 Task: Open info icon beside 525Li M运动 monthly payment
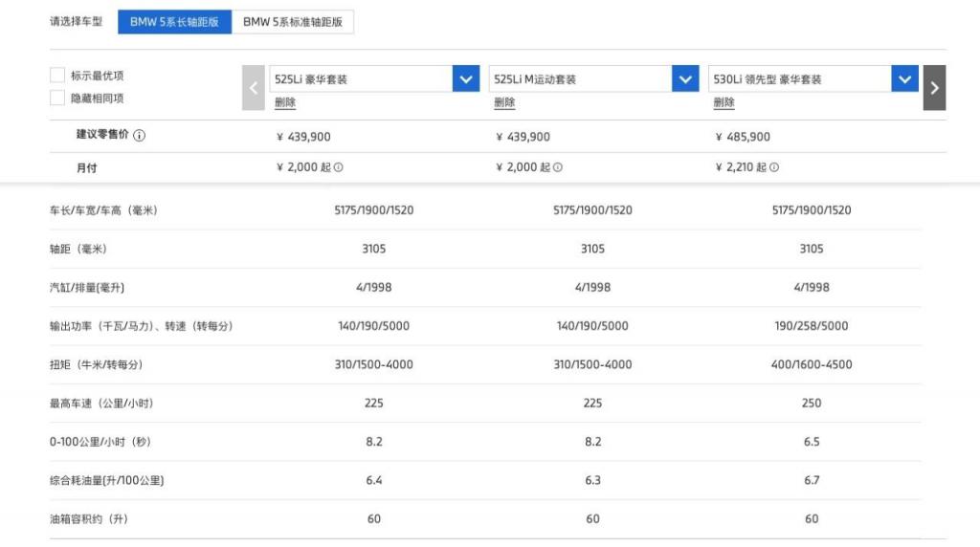pyautogui.click(x=558, y=167)
